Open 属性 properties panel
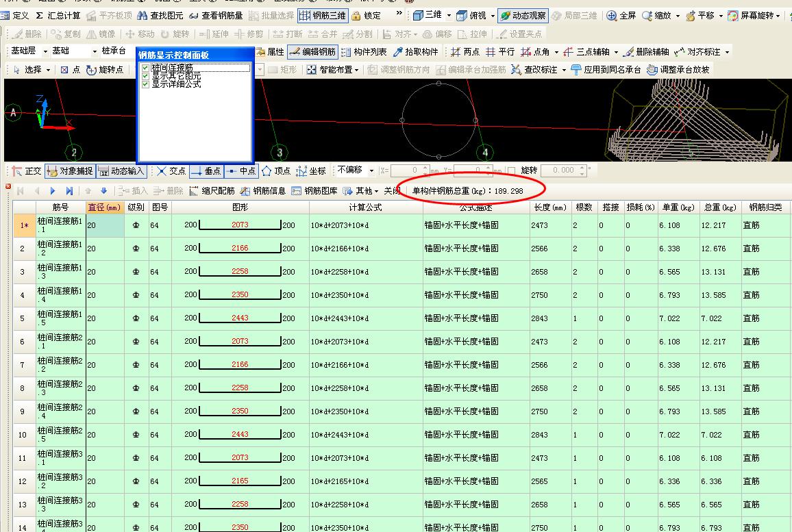Viewport: 792px width, 532px height. (270, 51)
